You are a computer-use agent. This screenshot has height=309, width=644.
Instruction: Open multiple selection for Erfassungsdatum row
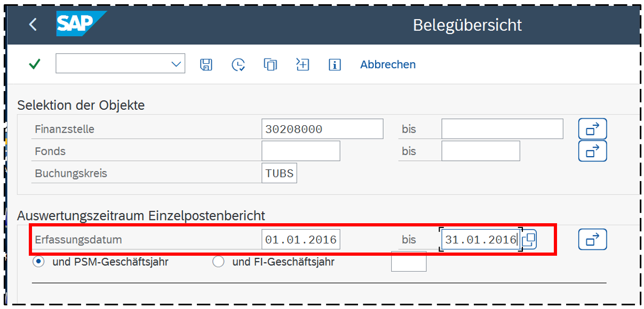pyautogui.click(x=592, y=240)
